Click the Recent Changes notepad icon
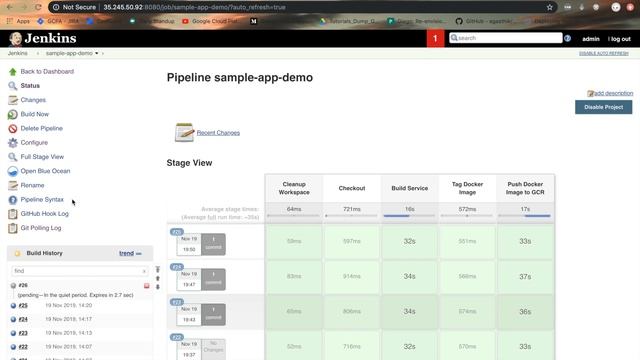640x360 pixels. tap(184, 132)
